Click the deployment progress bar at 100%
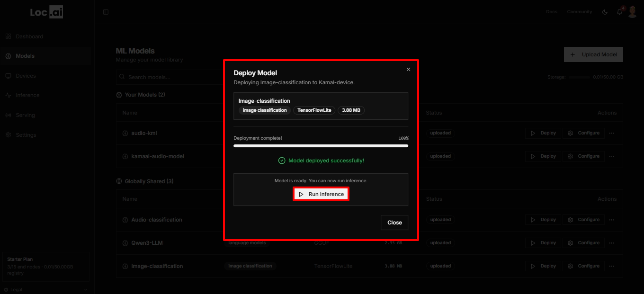The width and height of the screenshot is (644, 294). [x=321, y=146]
